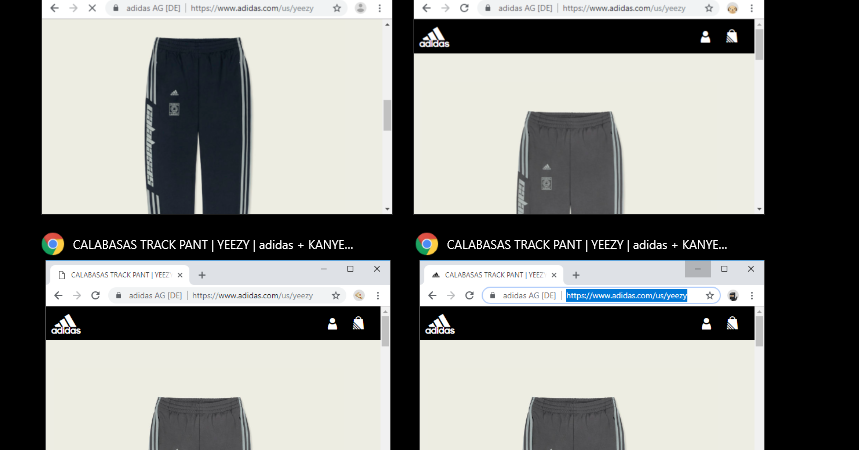Reload the page in the top-right Chrome window

click(465, 7)
